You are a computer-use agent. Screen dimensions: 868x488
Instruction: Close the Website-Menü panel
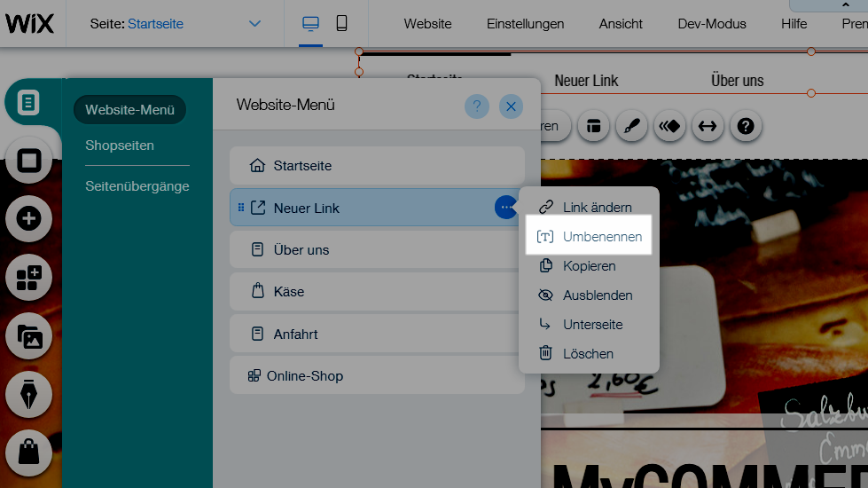pyautogui.click(x=511, y=106)
